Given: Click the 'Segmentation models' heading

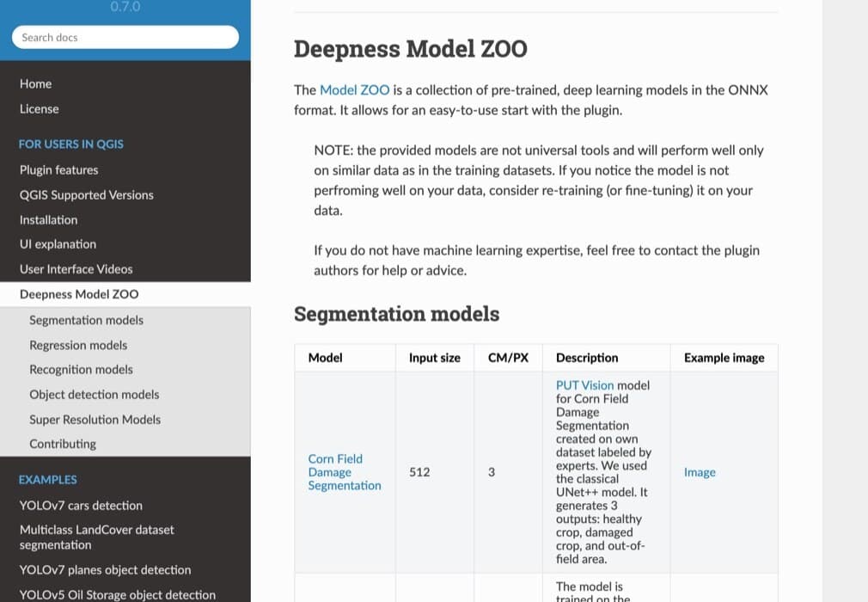Looking at the screenshot, I should point(396,314).
